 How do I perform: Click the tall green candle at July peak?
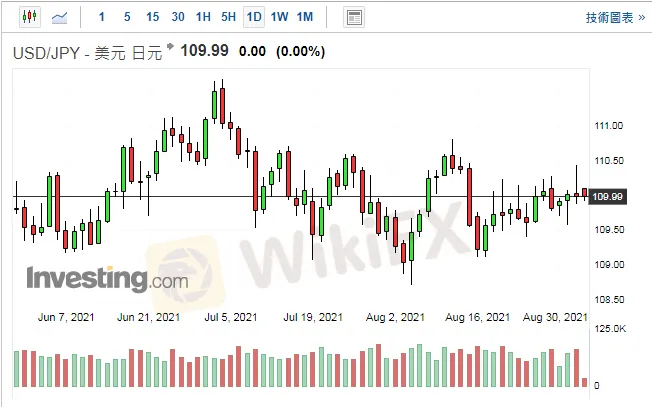coord(215,105)
